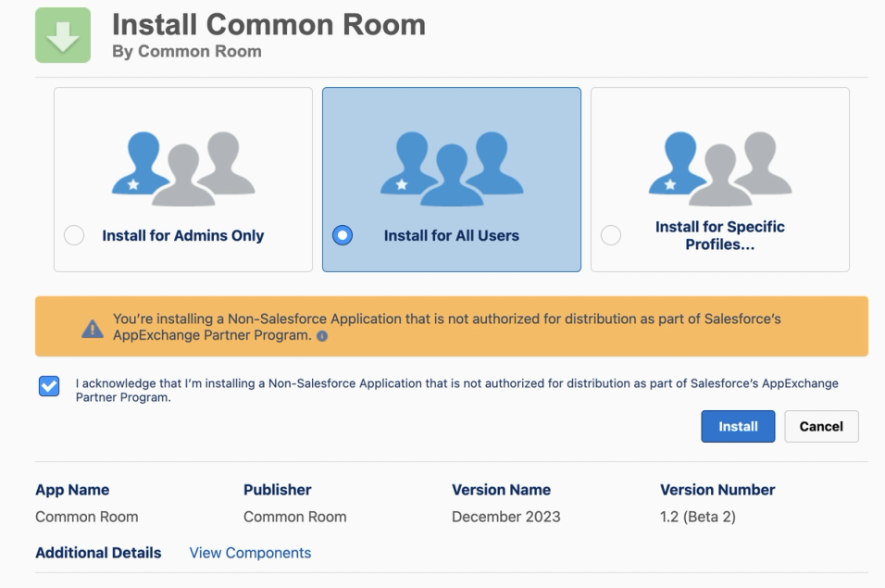The width and height of the screenshot is (885, 588).
Task: Click the blue Install button
Action: tap(738, 427)
